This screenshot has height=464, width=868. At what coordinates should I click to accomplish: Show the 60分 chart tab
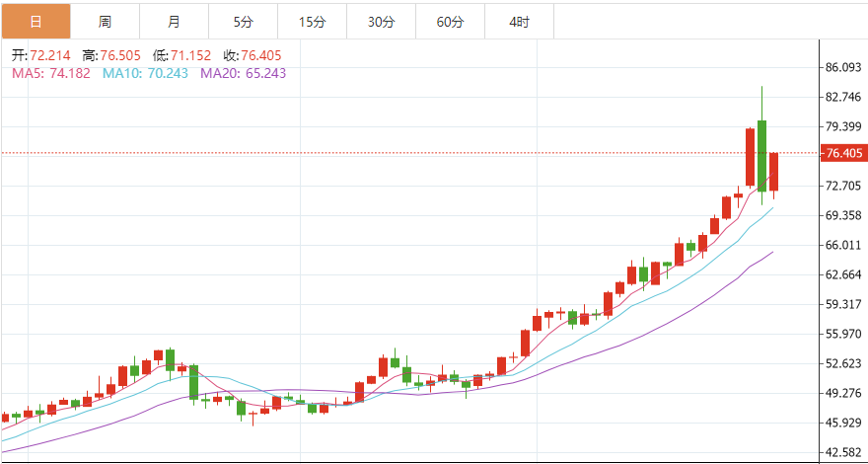(450, 21)
